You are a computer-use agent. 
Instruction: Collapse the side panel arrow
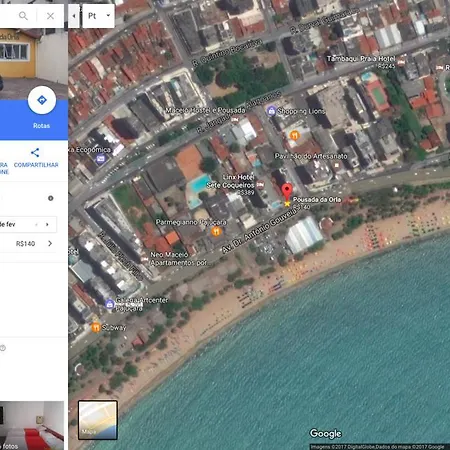[x=74, y=16]
